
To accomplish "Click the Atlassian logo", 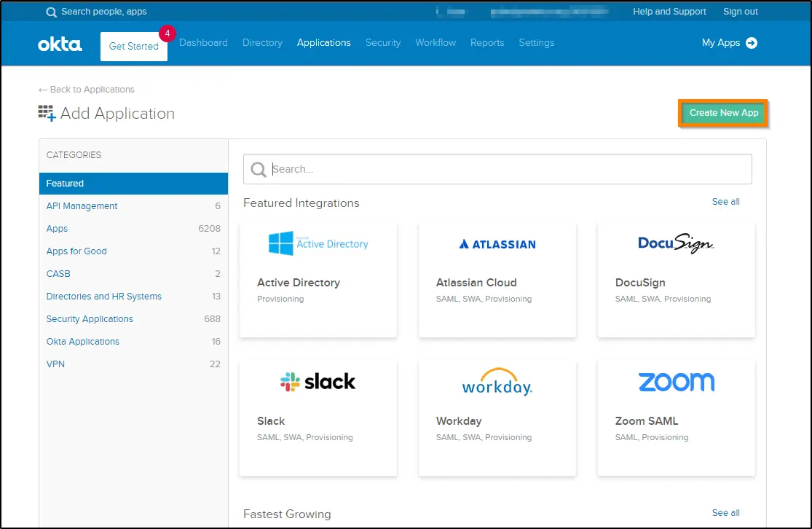I will [x=497, y=244].
